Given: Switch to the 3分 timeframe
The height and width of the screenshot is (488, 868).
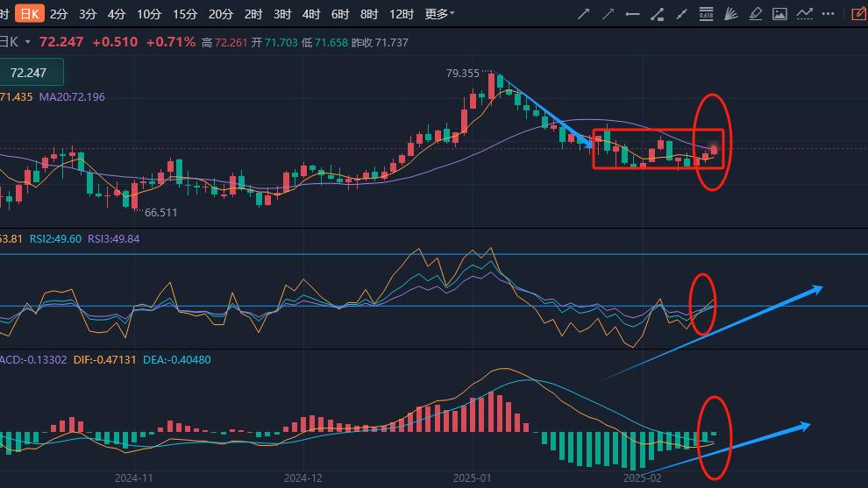Looking at the screenshot, I should pos(88,14).
